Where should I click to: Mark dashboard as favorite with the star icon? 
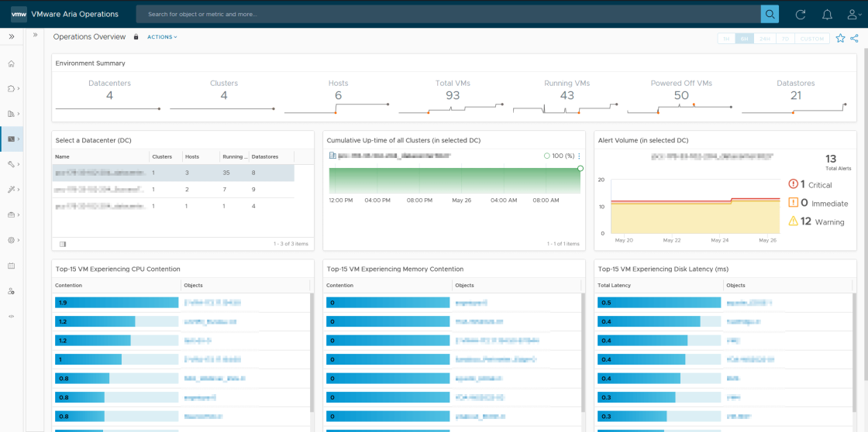pos(841,38)
